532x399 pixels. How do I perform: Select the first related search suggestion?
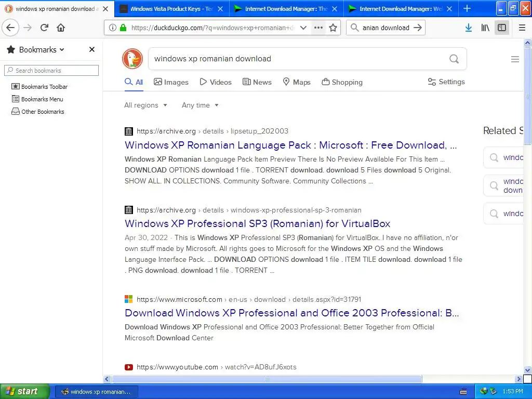(x=503, y=157)
